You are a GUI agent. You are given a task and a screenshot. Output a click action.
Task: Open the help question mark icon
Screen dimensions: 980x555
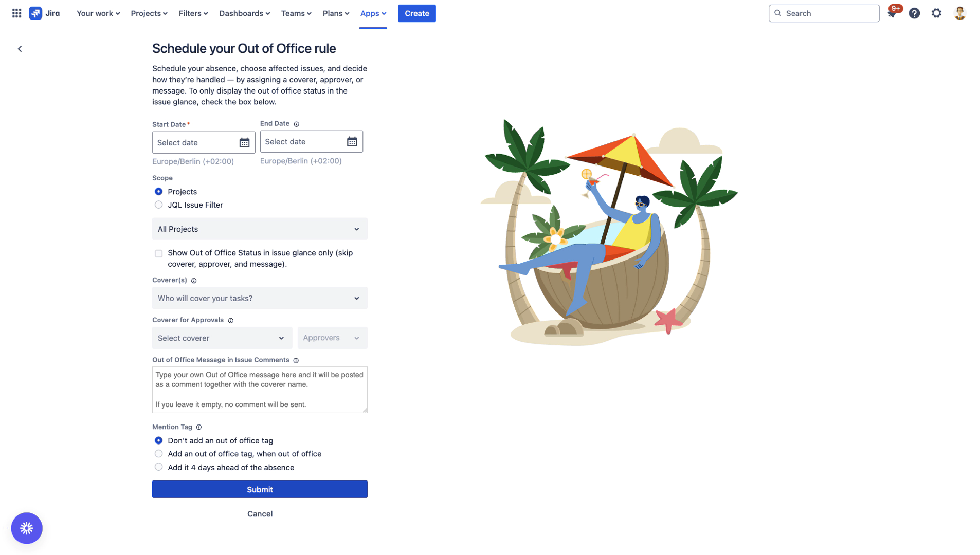click(914, 13)
